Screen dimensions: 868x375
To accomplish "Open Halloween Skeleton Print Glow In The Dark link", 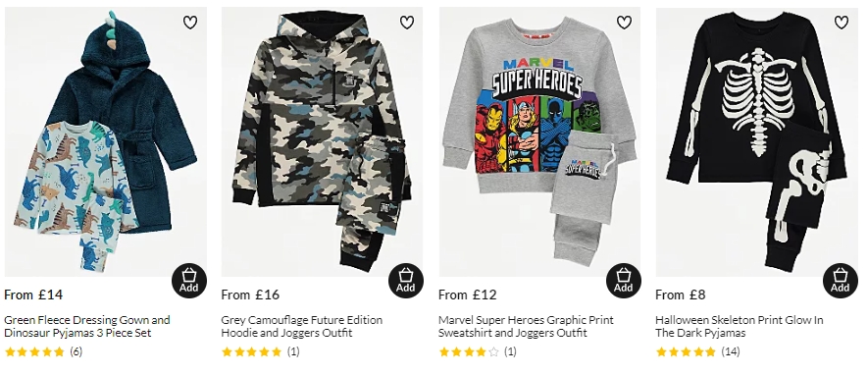I will click(x=739, y=326).
